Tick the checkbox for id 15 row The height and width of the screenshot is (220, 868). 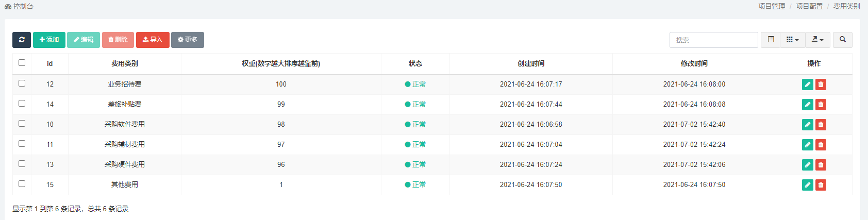click(x=22, y=183)
